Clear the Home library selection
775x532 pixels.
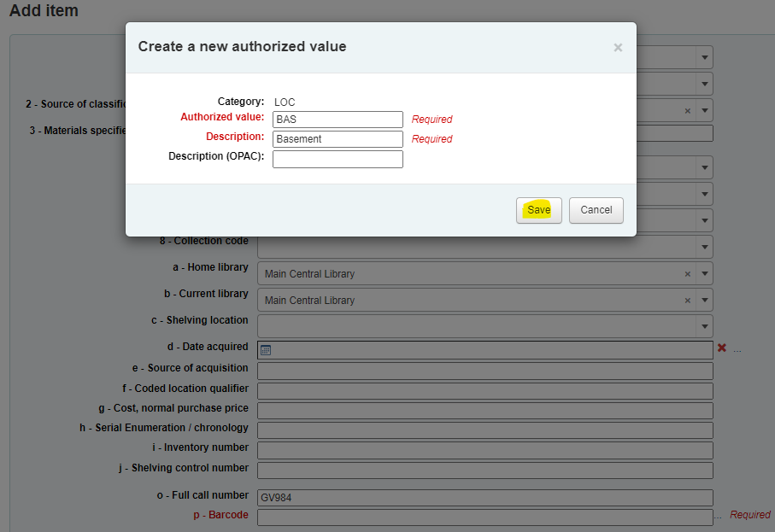[x=688, y=274]
